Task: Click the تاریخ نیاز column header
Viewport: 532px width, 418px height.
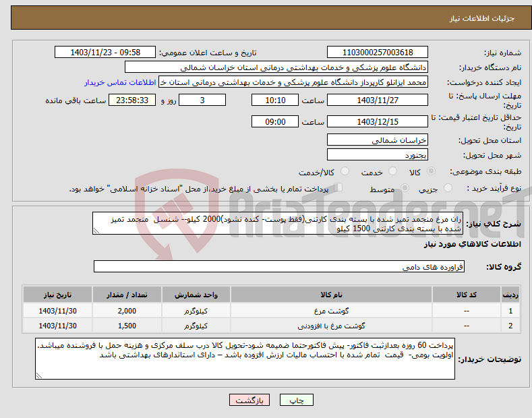Action: (x=58, y=295)
